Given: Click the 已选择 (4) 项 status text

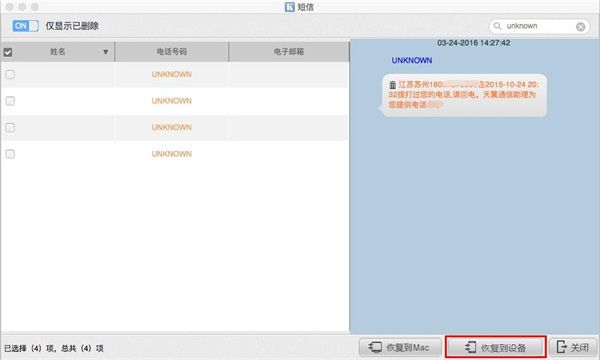Looking at the screenshot, I should [x=29, y=349].
